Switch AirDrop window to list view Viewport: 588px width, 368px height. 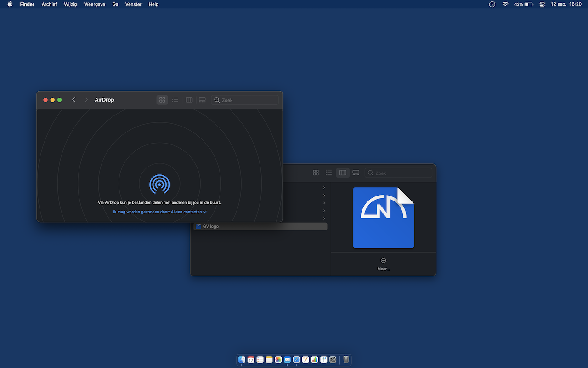(x=175, y=100)
